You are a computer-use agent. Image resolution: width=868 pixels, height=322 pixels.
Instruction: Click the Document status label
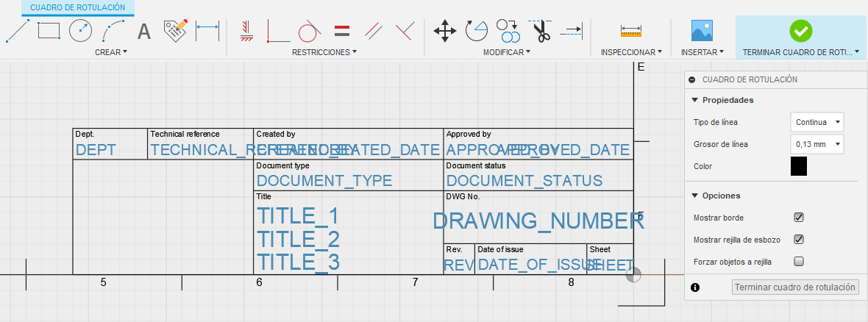[x=475, y=165]
